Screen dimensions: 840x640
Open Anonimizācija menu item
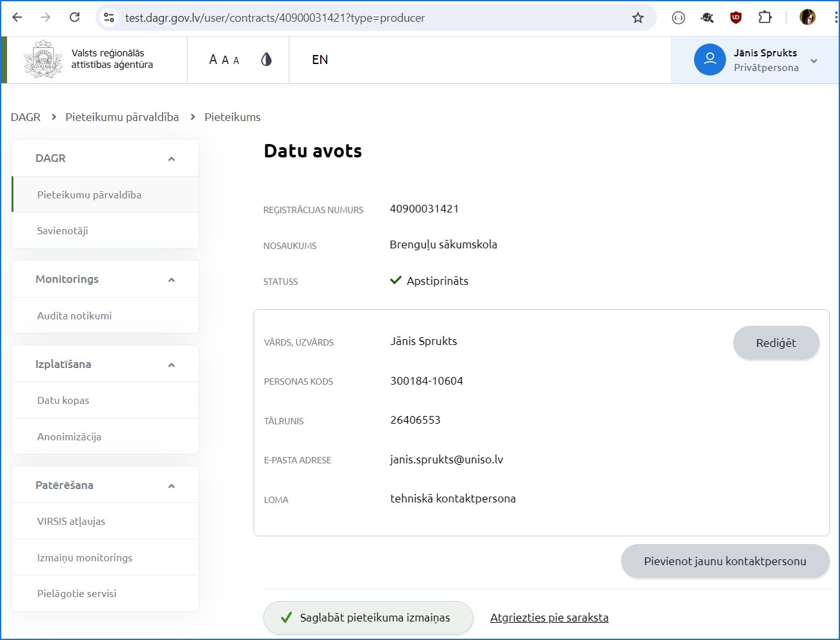tap(105, 436)
